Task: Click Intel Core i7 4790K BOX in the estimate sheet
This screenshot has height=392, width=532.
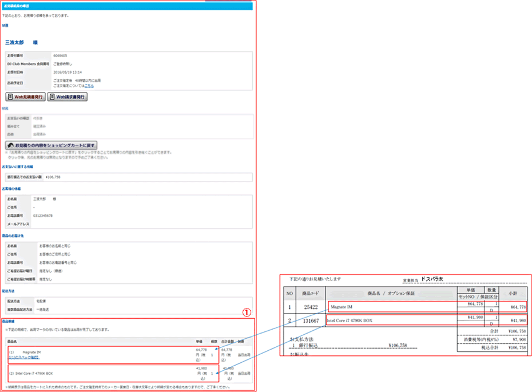Action: (x=350, y=320)
